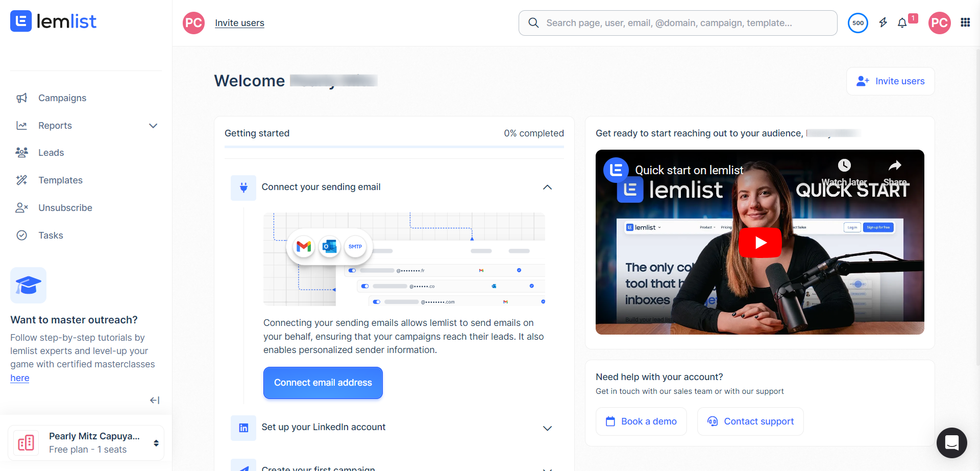Click the Getting started progress bar
Screen dimensions: 980x471
(394, 147)
